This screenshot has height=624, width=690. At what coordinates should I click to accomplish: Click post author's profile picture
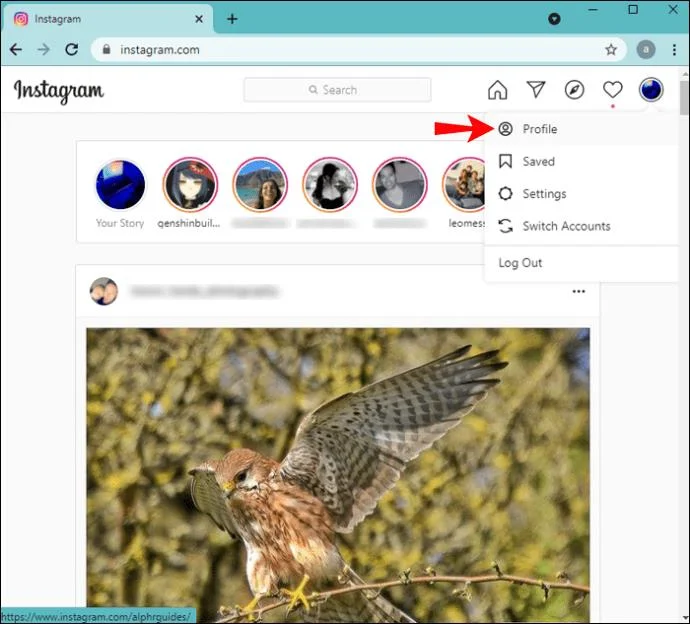point(104,291)
